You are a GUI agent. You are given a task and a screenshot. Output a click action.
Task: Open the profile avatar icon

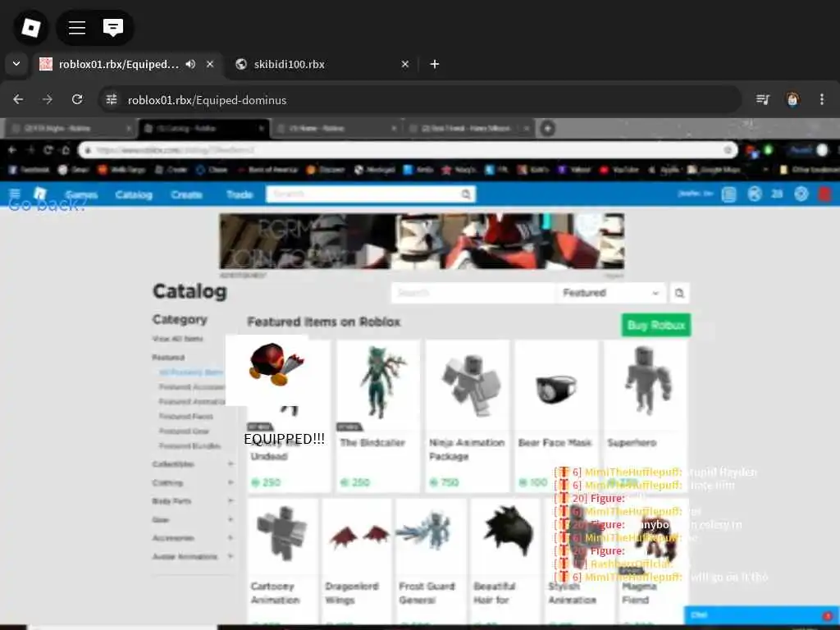click(x=792, y=99)
